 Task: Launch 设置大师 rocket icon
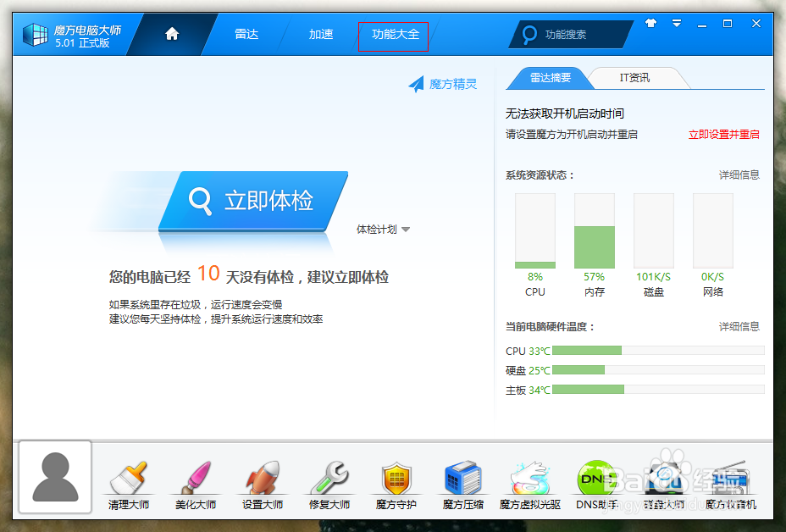point(263,477)
